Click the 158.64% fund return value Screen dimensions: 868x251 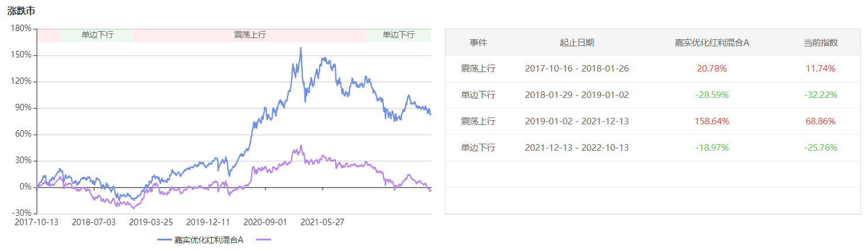(x=712, y=121)
